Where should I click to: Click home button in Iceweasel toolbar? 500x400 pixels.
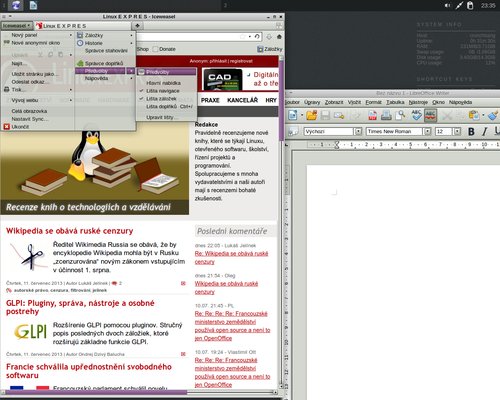(279, 37)
